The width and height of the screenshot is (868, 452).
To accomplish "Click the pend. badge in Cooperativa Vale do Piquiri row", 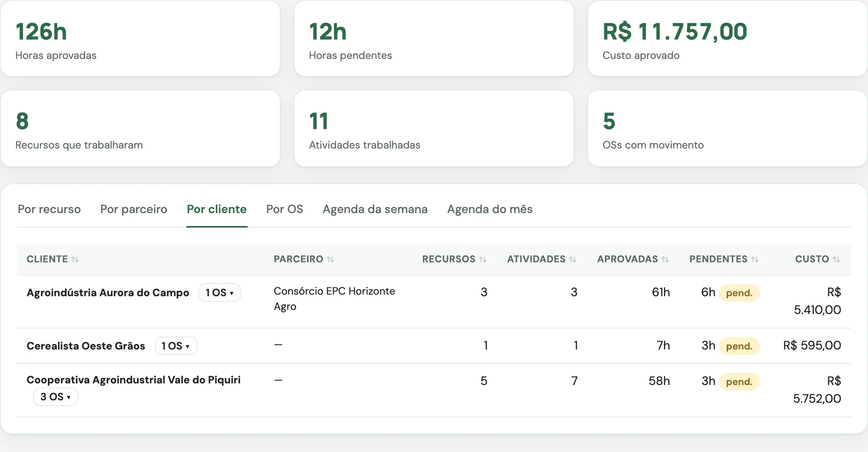I will pyautogui.click(x=739, y=382).
